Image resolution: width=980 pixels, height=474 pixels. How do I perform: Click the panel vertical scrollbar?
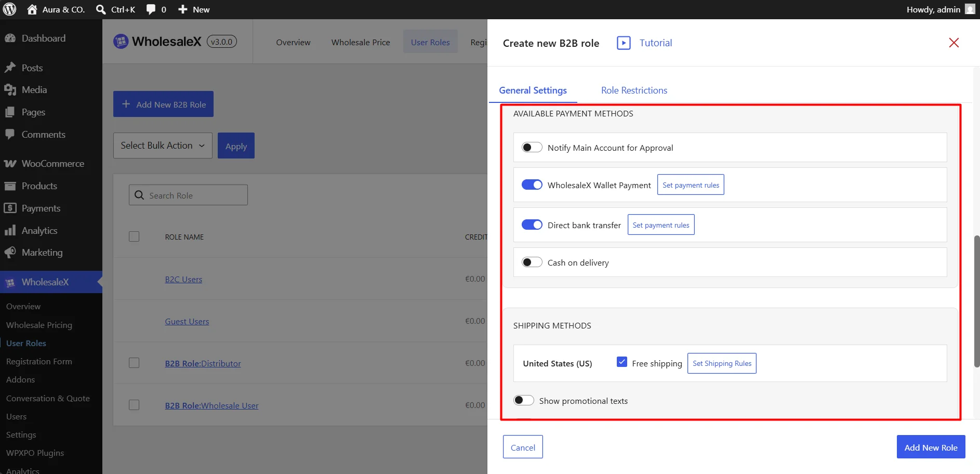[x=976, y=301]
